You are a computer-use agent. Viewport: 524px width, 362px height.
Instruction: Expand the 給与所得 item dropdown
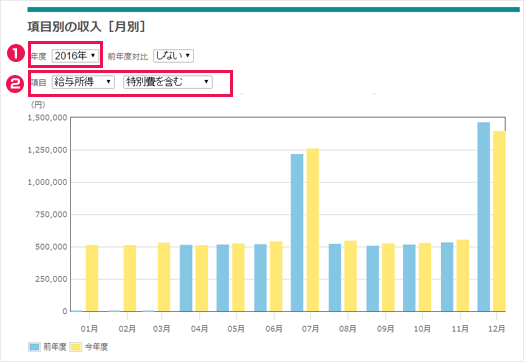point(83,82)
